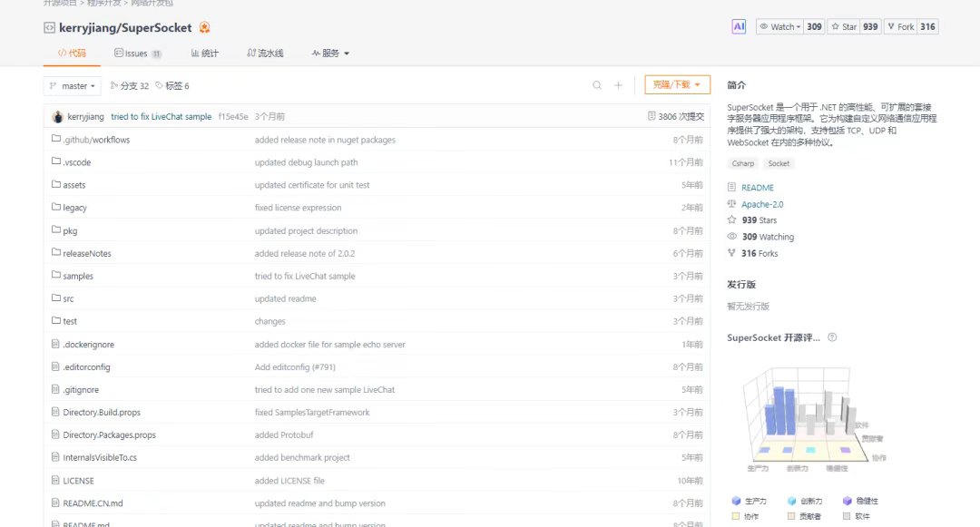This screenshot has height=527, width=980.
Task: Click the .dockerignore file icon
Action: 55,344
